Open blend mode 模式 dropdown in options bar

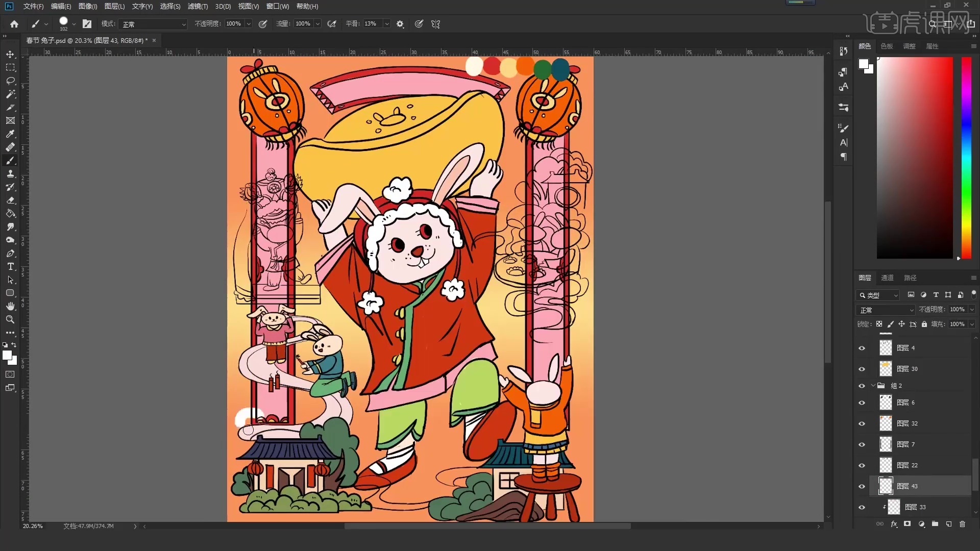[153, 24]
